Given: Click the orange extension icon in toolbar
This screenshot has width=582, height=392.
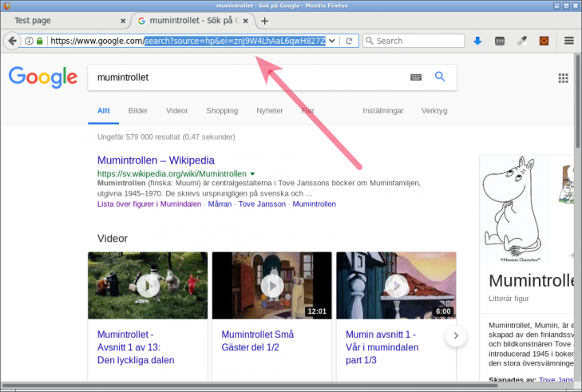Looking at the screenshot, I should tap(544, 41).
